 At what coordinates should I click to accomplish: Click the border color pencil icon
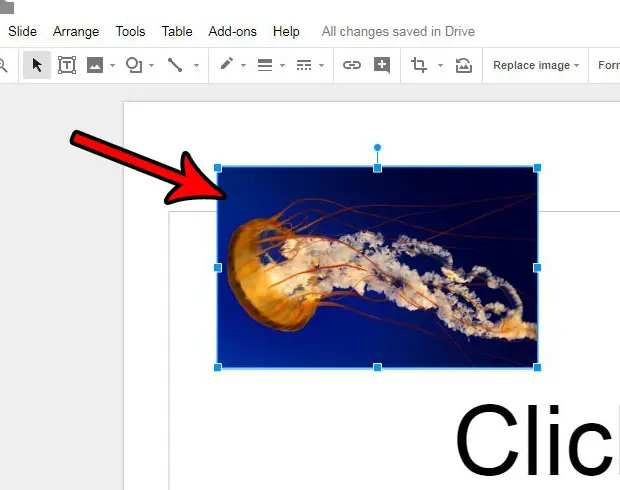(227, 64)
